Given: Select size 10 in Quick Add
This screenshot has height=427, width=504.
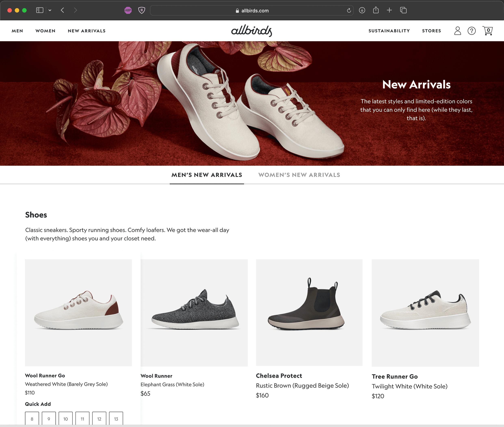Looking at the screenshot, I should [66, 419].
